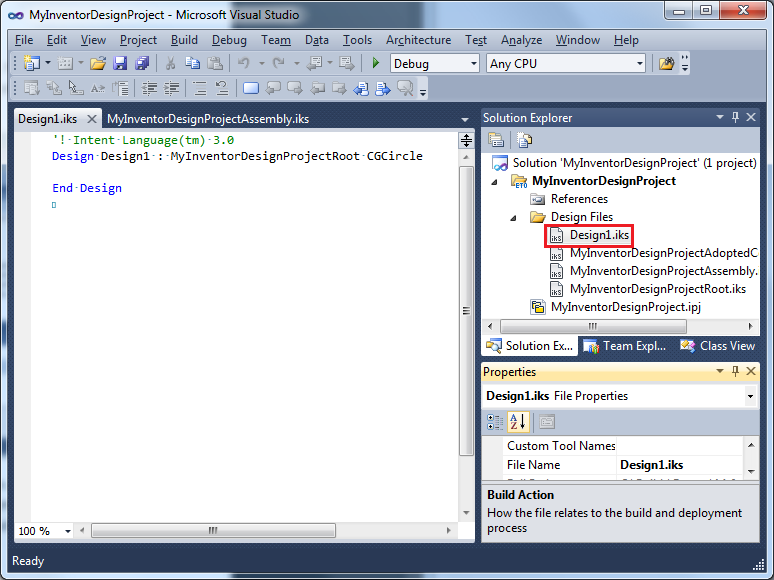This screenshot has width=774, height=580.
Task: Go to the next bookmark icon
Action: click(x=295, y=88)
